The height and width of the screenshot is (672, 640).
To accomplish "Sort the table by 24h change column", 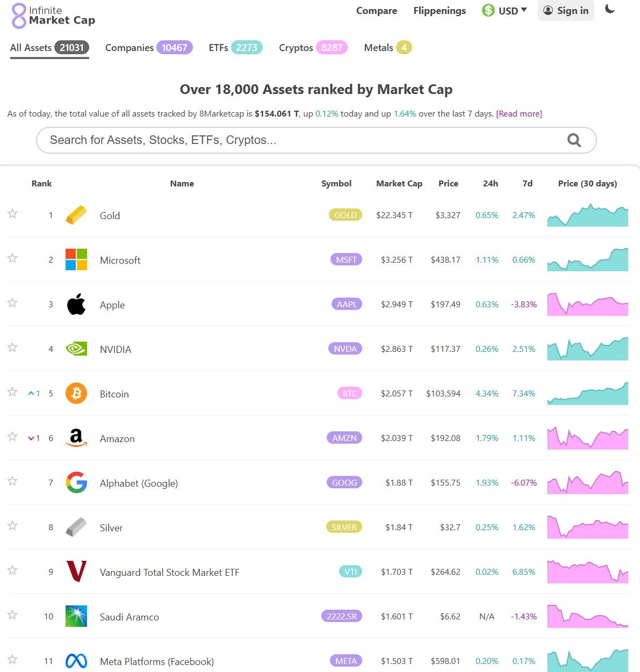I will [x=490, y=184].
